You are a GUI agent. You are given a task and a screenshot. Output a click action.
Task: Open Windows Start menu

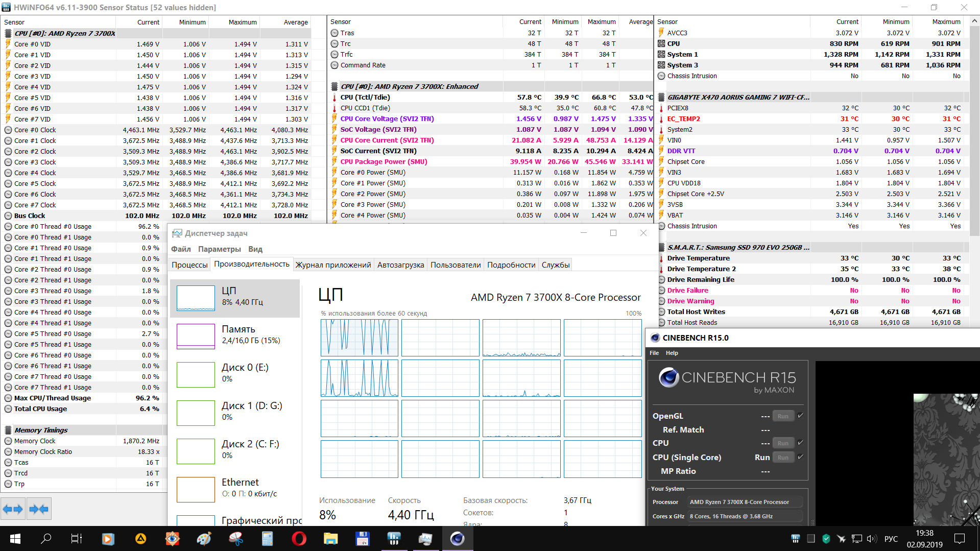(x=15, y=539)
